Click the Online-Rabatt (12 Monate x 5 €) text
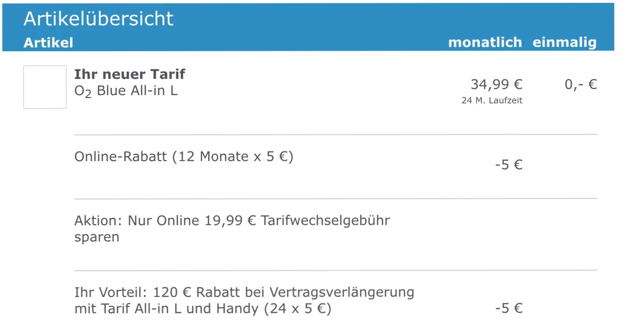The width and height of the screenshot is (644, 329). click(184, 156)
